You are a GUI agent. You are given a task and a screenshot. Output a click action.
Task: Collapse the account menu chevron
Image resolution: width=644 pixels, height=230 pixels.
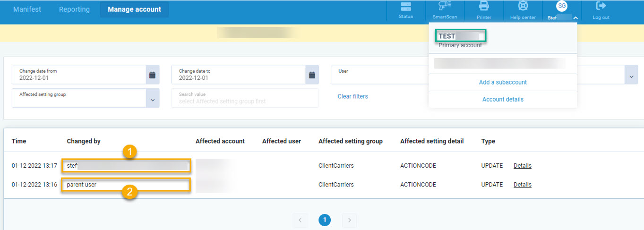pos(575,17)
